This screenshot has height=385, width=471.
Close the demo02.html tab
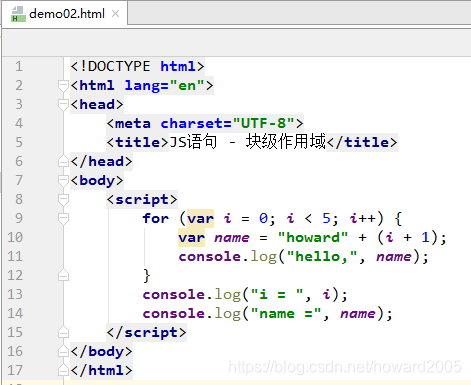pyautogui.click(x=115, y=14)
